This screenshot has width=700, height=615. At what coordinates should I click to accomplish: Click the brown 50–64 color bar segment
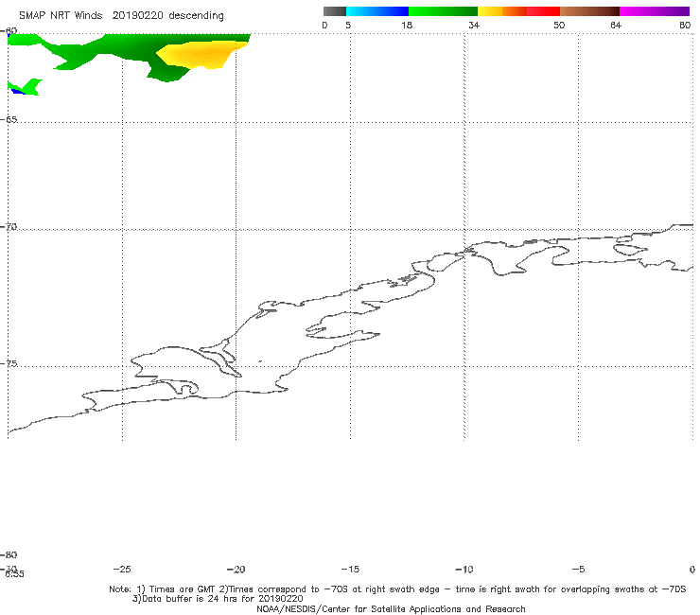[x=589, y=11]
